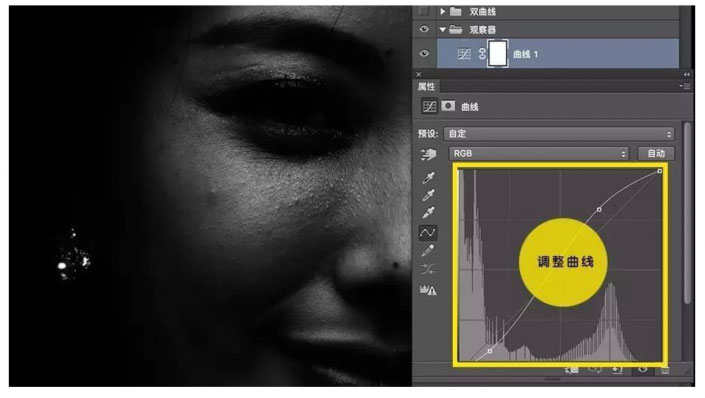Viewport: 705px width, 398px height.
Task: Hide the 曲线 1 layer via eye icon
Action: [424, 54]
